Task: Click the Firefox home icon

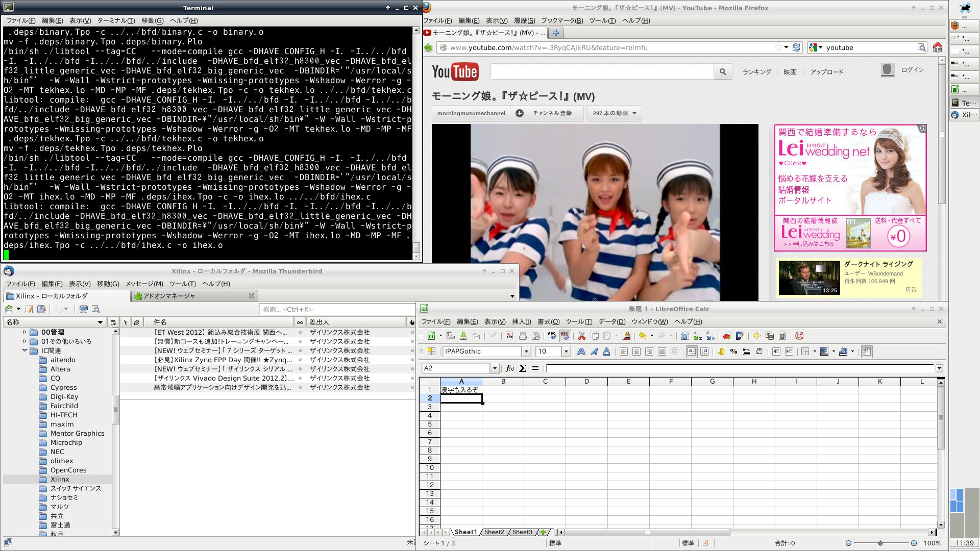Action: tap(937, 47)
